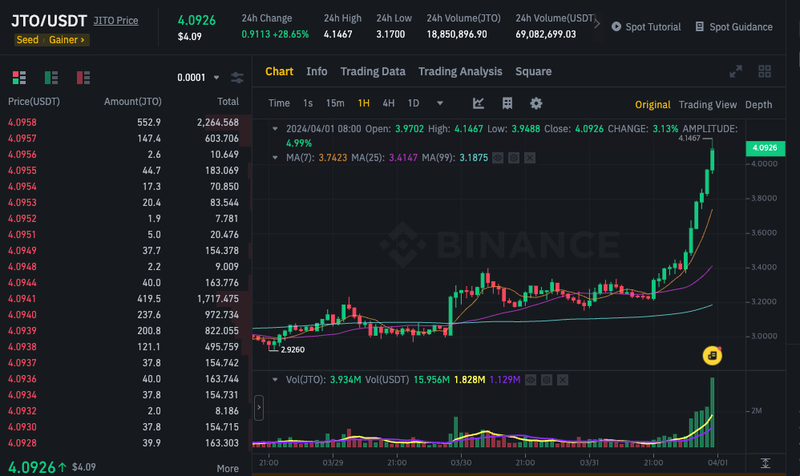
Task: Open technical indicators chart icon
Action: click(479, 104)
